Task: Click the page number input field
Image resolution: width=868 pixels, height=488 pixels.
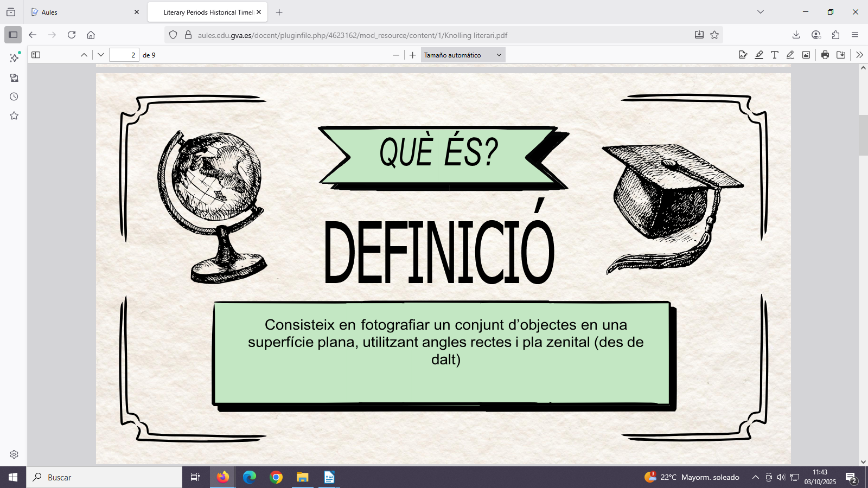Action: click(124, 54)
